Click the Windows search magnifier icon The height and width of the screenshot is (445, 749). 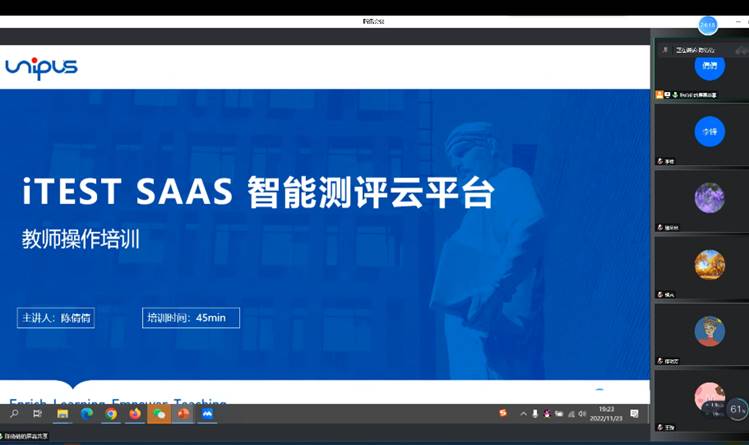(x=14, y=413)
